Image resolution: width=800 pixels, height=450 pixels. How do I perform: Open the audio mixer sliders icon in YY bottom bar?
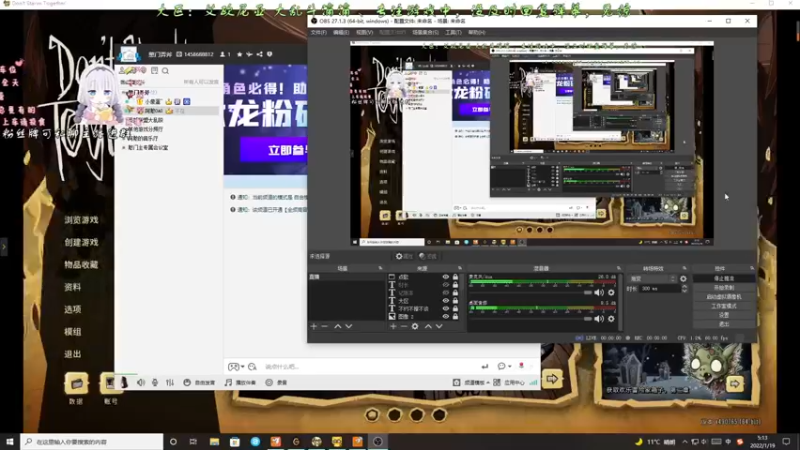click(x=170, y=382)
